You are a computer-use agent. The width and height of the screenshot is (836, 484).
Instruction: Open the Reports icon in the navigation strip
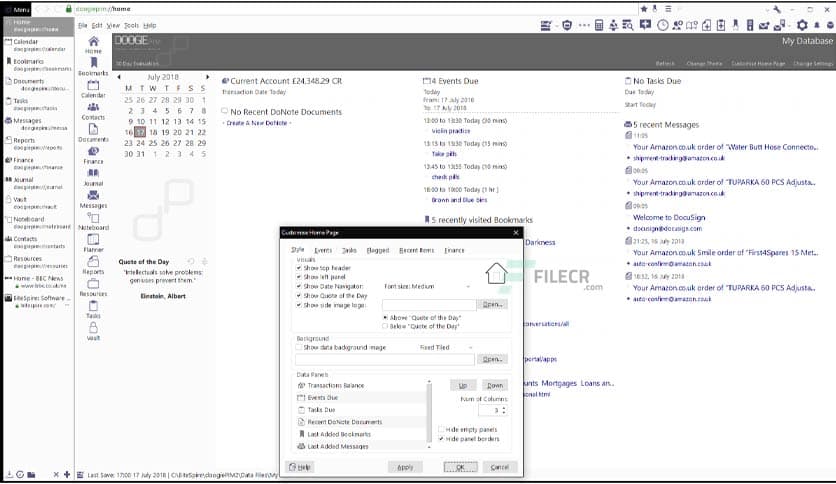[93, 261]
